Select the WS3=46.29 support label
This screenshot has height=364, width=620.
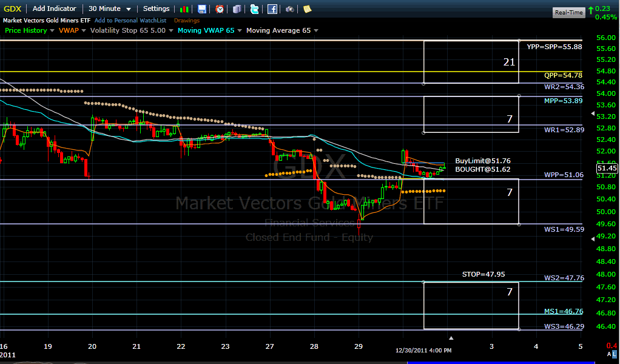point(564,326)
